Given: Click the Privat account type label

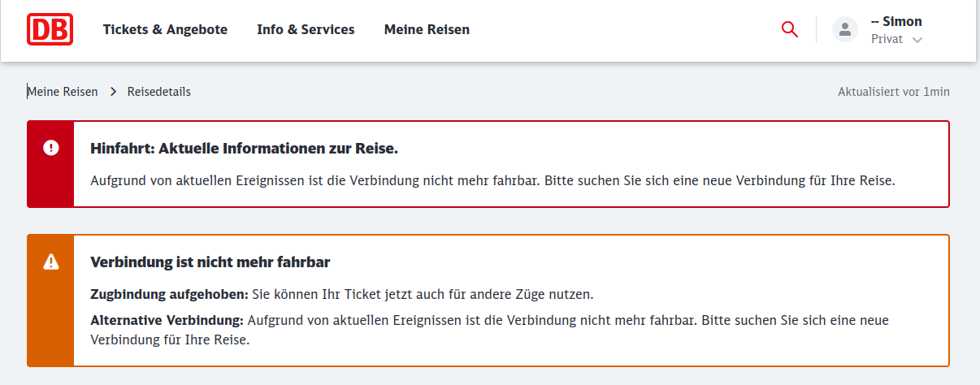Looking at the screenshot, I should click(887, 39).
